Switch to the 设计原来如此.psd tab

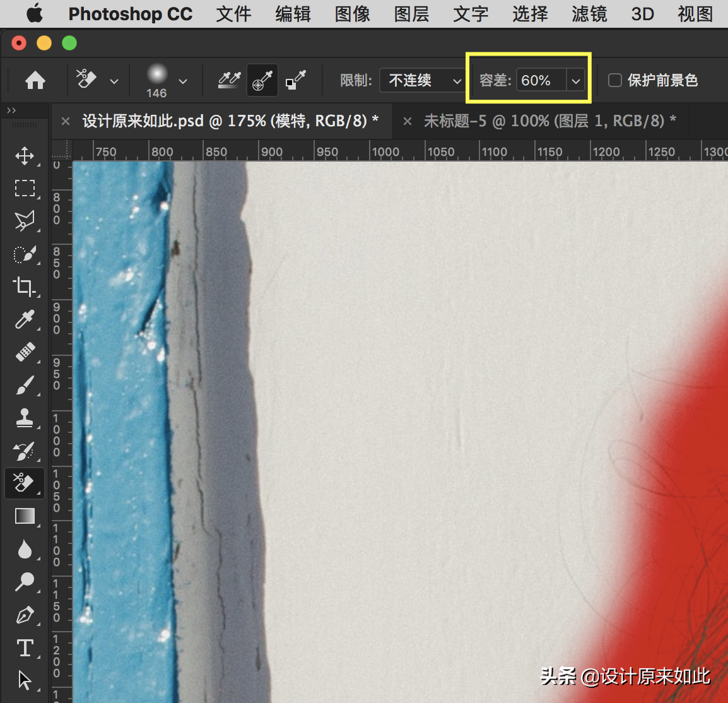(230, 121)
